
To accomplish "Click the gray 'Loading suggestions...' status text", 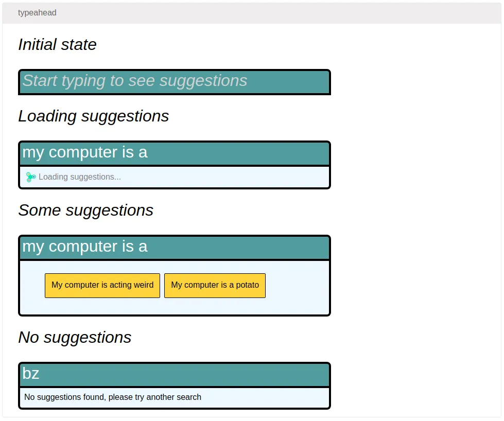I will pyautogui.click(x=80, y=177).
